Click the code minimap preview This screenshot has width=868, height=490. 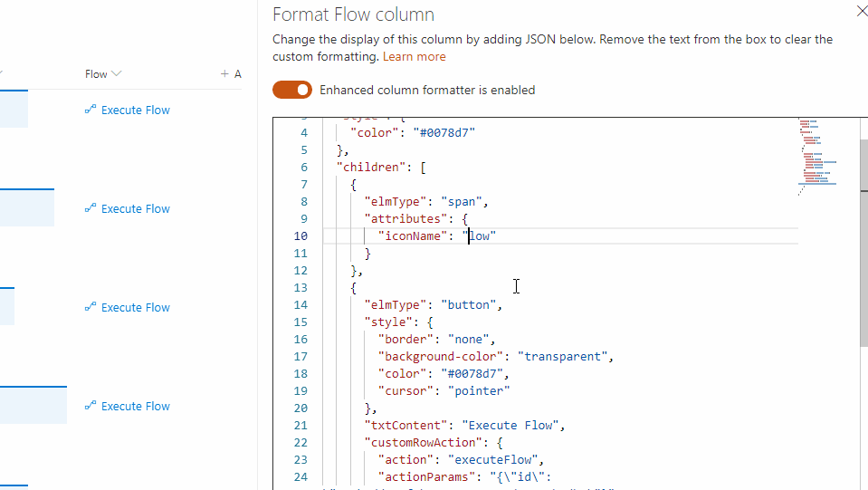click(817, 154)
